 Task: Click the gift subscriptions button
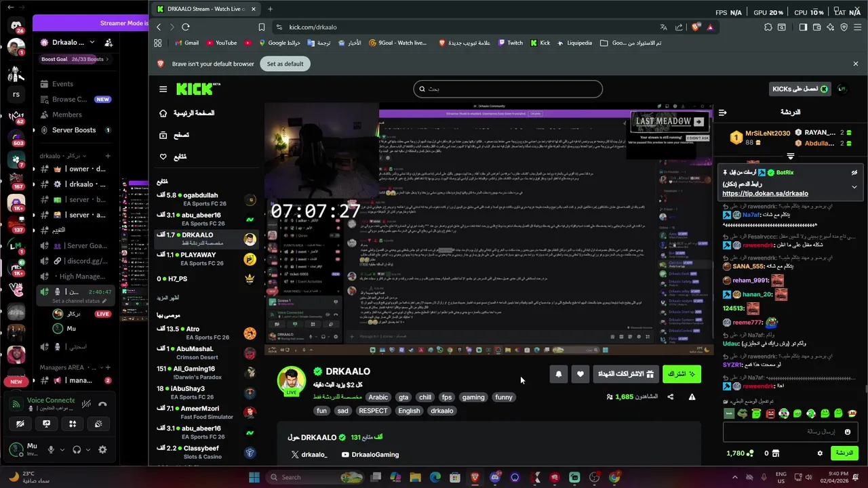click(x=625, y=373)
